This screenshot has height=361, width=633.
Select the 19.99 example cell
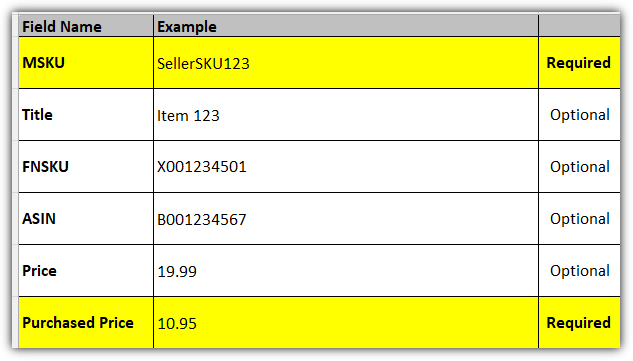(346, 271)
